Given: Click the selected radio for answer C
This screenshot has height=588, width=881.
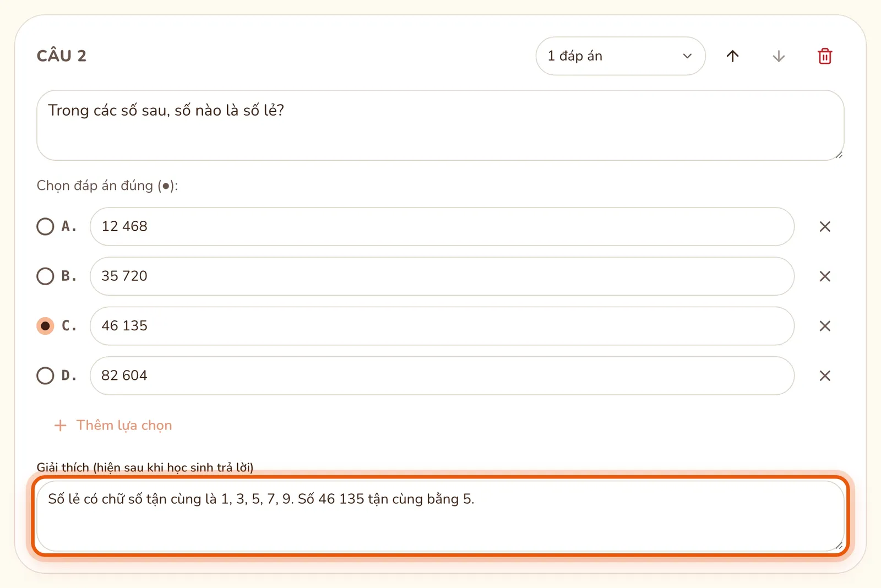Looking at the screenshot, I should [x=45, y=326].
